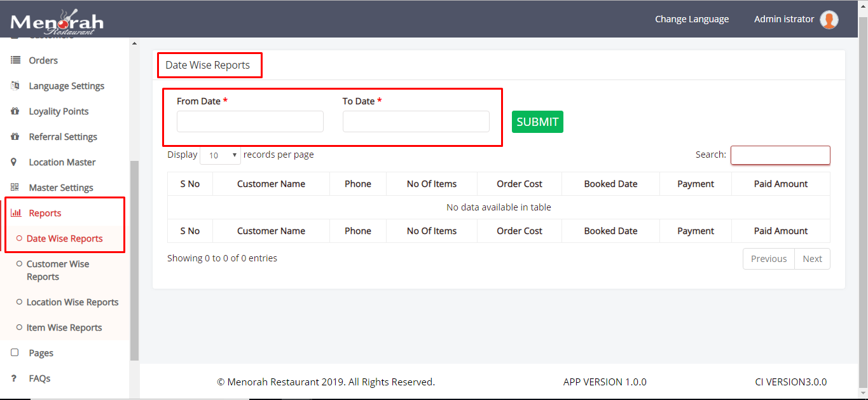Click the sidebar vertical scrollbar
This screenshot has width=868, height=400.
click(x=134, y=261)
